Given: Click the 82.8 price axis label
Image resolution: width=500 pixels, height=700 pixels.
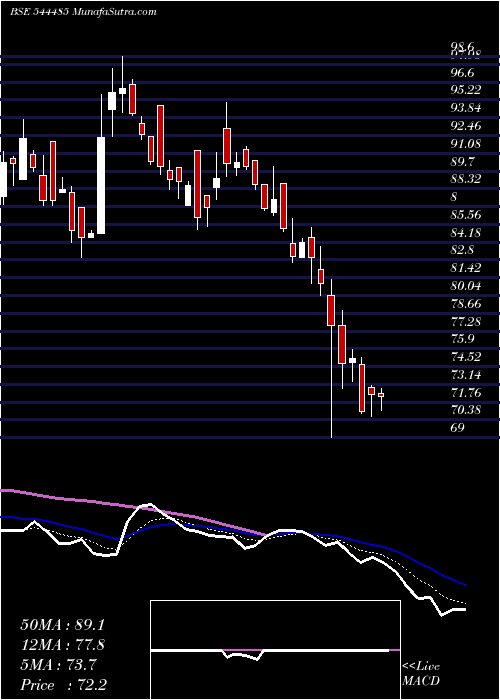Looking at the screenshot, I should point(462,250).
